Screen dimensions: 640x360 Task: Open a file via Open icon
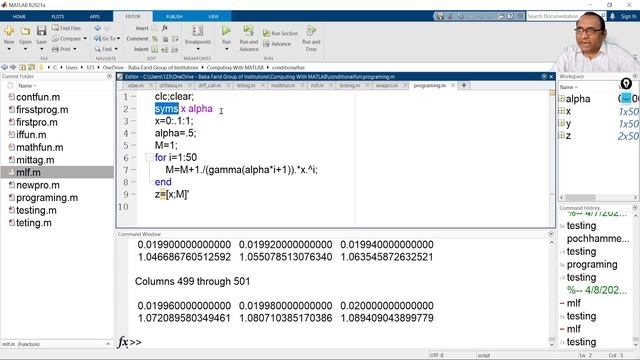pos(25,31)
